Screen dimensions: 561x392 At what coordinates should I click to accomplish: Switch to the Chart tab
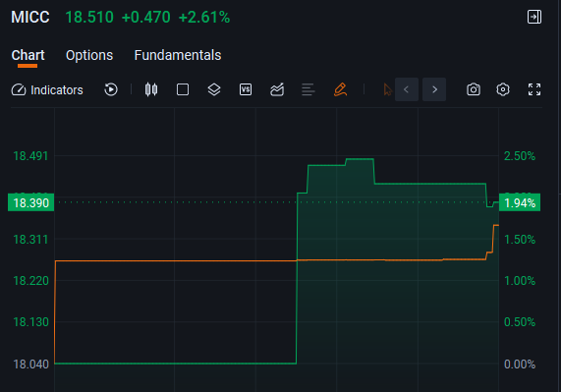pyautogui.click(x=28, y=55)
